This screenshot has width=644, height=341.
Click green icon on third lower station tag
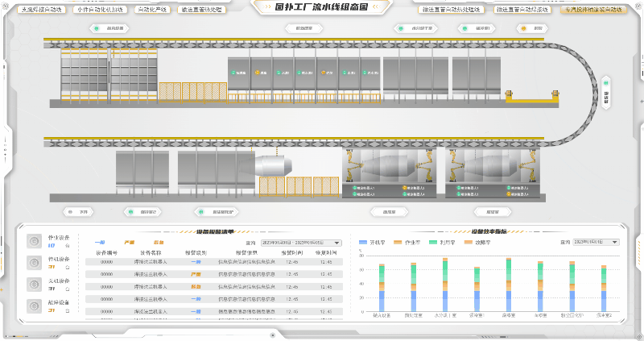coord(200,212)
